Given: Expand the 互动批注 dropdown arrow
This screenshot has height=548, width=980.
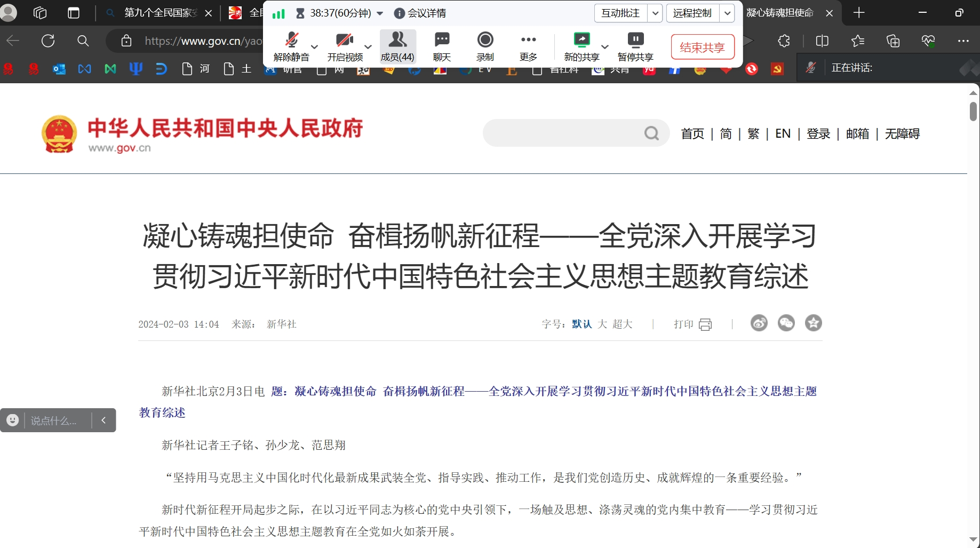Looking at the screenshot, I should coord(655,13).
